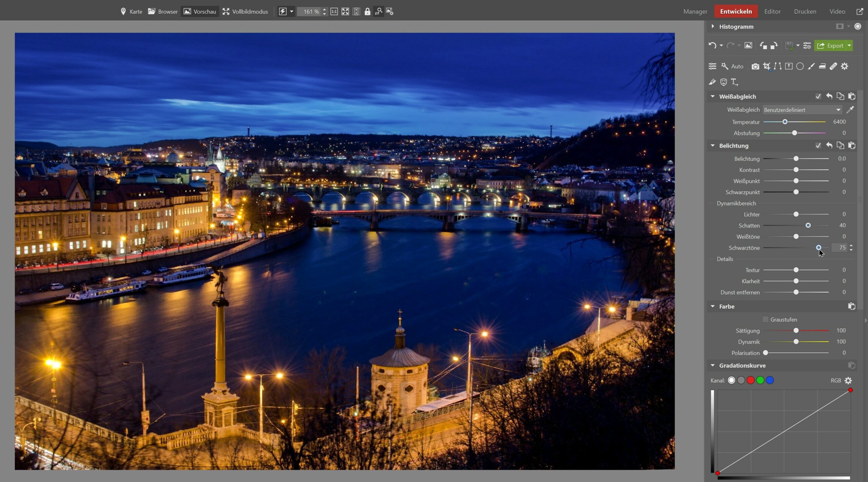Viewport: 868px width, 482px height.
Task: Switch to the Video module
Action: [x=837, y=12]
